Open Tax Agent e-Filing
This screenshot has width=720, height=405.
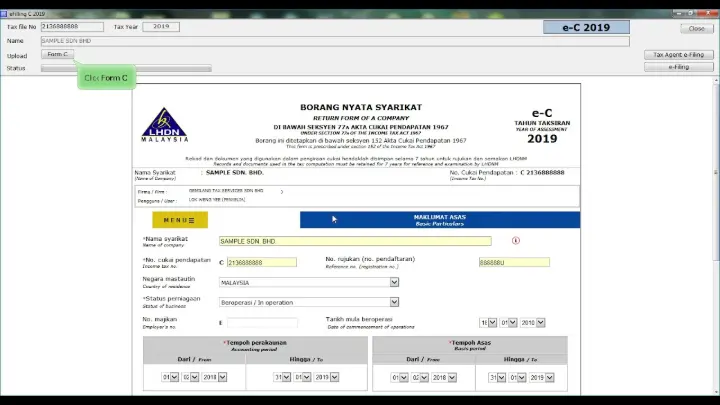click(678, 55)
